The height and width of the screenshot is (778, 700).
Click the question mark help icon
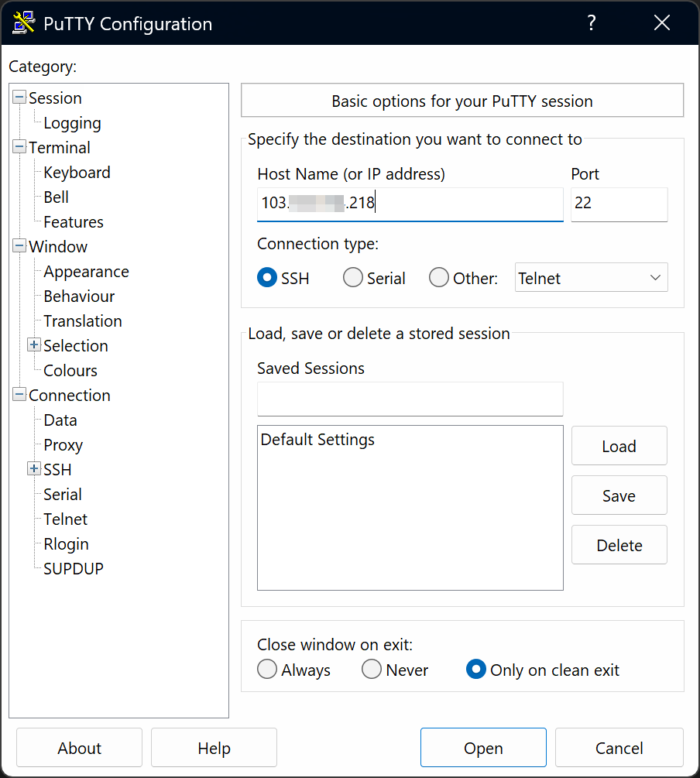592,23
